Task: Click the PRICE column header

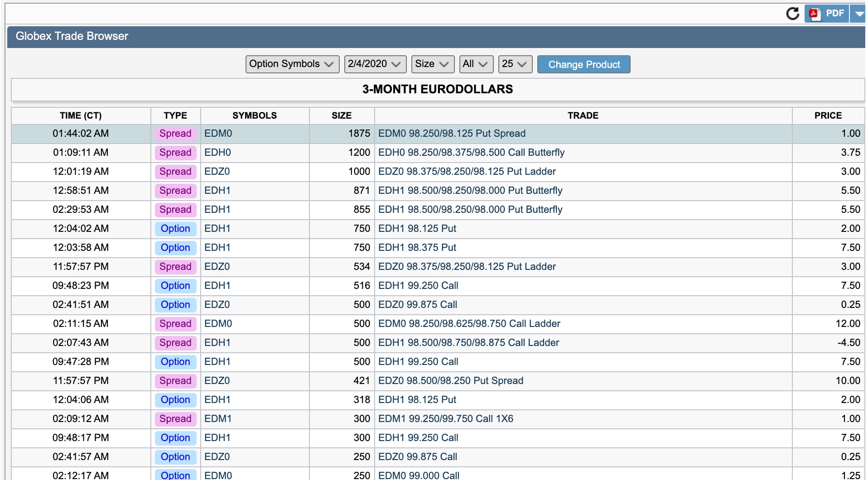Action: coord(828,115)
